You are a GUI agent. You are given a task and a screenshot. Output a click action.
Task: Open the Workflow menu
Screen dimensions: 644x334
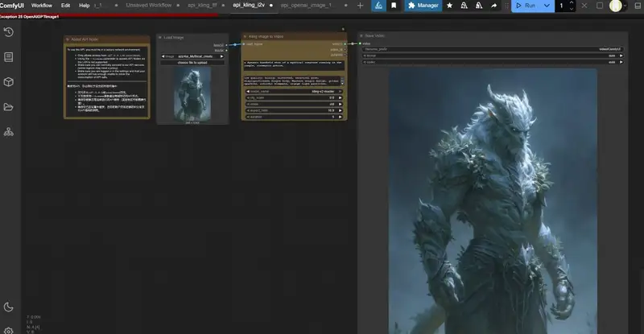pos(42,6)
